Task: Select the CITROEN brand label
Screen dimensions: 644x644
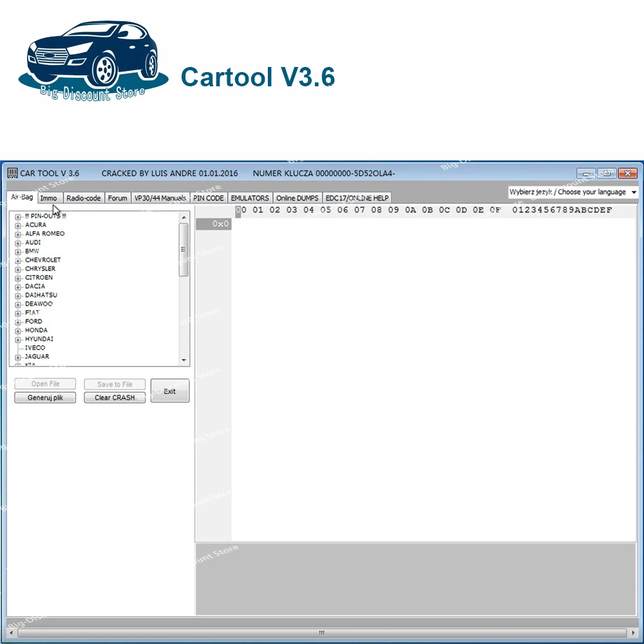Action: tap(39, 277)
